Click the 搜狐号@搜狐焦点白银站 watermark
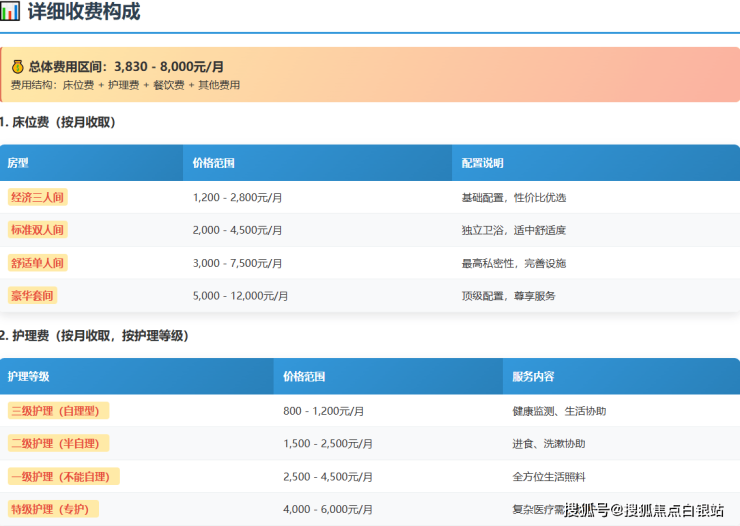Viewport: 740px width, 526px height. [645, 511]
